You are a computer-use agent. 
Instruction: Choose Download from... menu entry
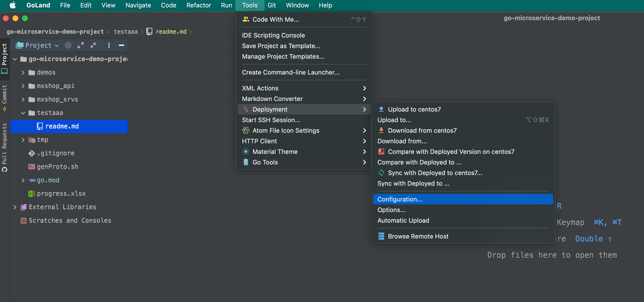463,141
